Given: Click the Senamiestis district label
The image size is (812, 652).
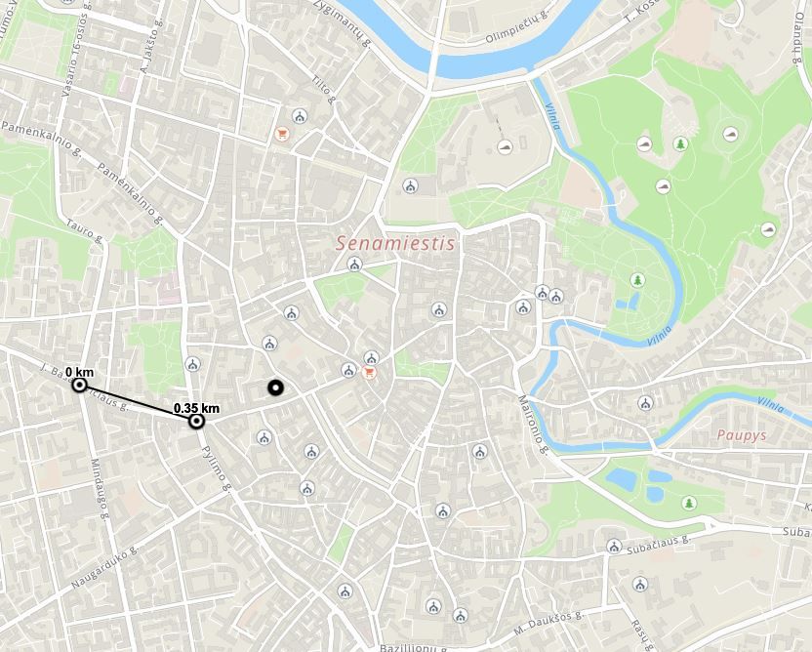Looking at the screenshot, I should [395, 243].
